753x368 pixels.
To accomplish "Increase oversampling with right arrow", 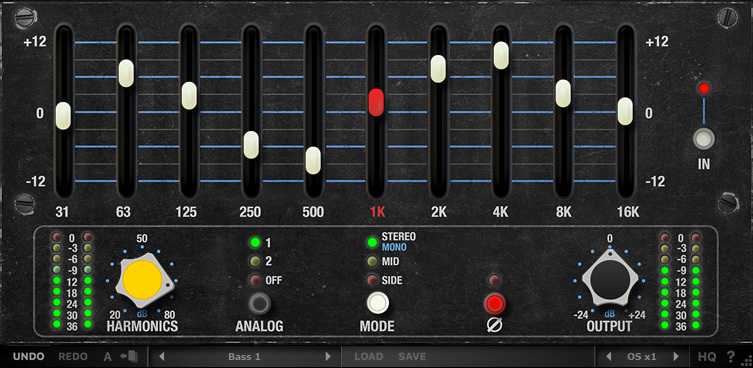I will coord(676,356).
